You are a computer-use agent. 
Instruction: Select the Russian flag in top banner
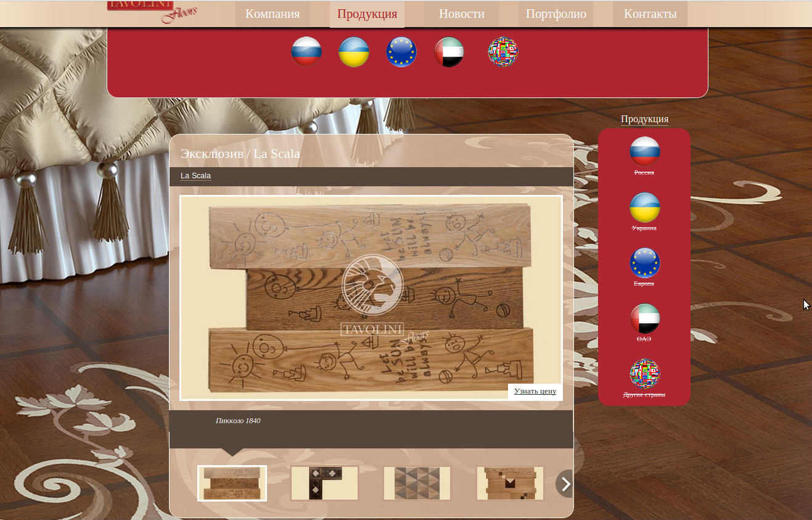(x=306, y=52)
